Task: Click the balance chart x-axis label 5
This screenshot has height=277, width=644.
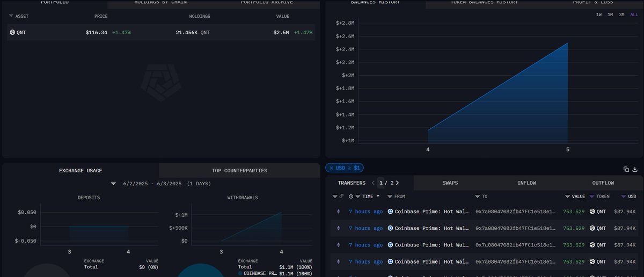Action: pyautogui.click(x=568, y=149)
